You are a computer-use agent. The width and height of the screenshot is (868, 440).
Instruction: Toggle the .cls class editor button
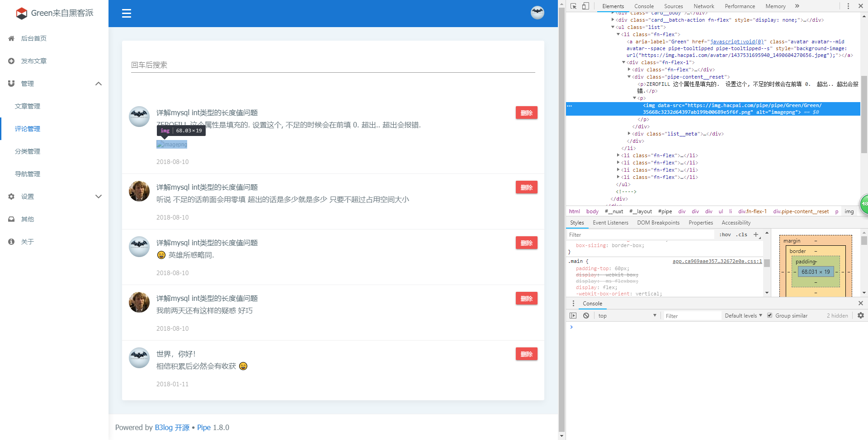(741, 234)
